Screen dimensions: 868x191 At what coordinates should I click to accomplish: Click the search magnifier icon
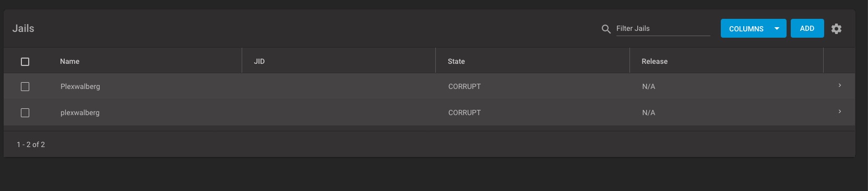click(606, 29)
